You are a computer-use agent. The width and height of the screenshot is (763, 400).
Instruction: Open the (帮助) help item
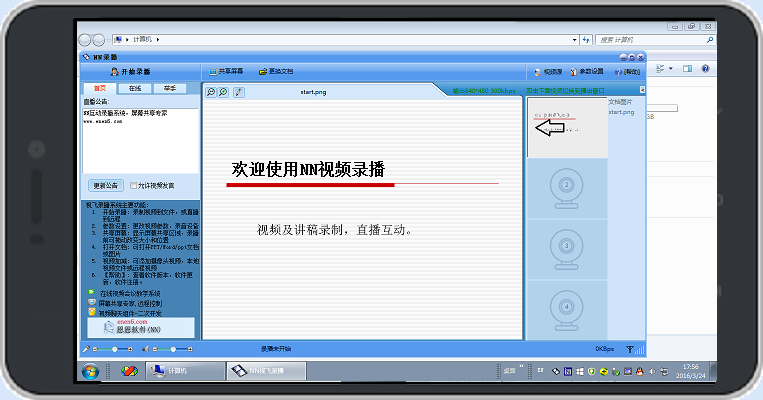pyautogui.click(x=627, y=72)
